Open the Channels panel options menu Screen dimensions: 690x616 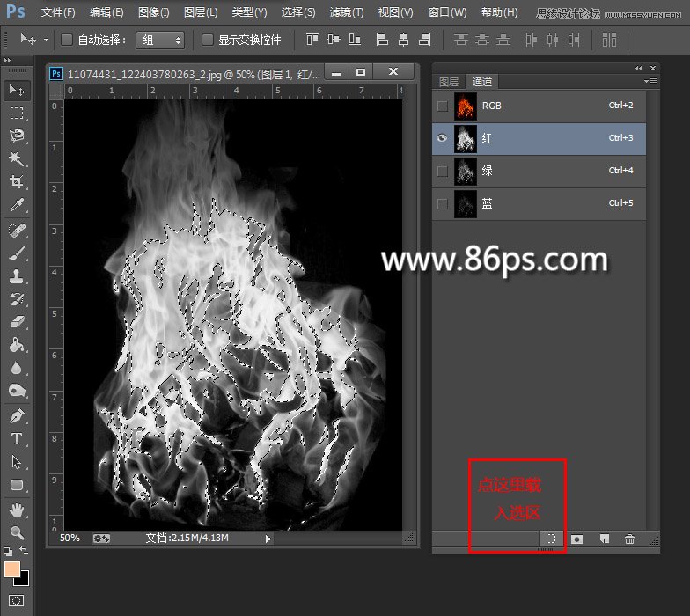[650, 81]
